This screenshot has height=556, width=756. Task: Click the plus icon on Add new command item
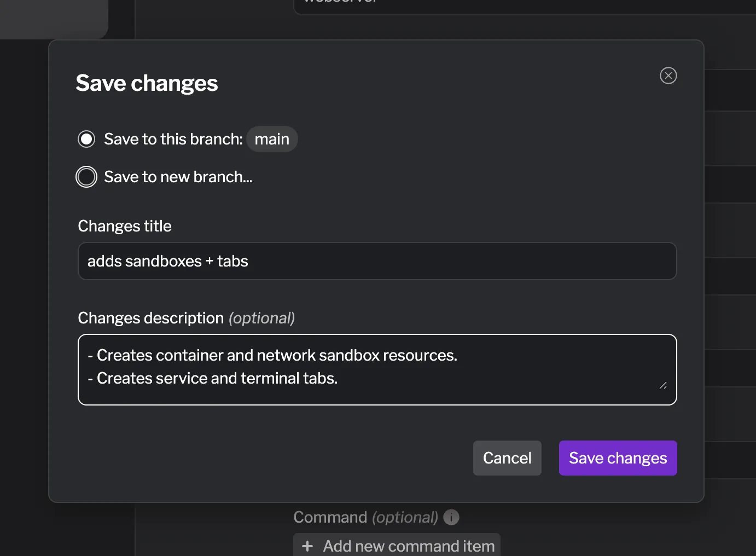pos(307,546)
